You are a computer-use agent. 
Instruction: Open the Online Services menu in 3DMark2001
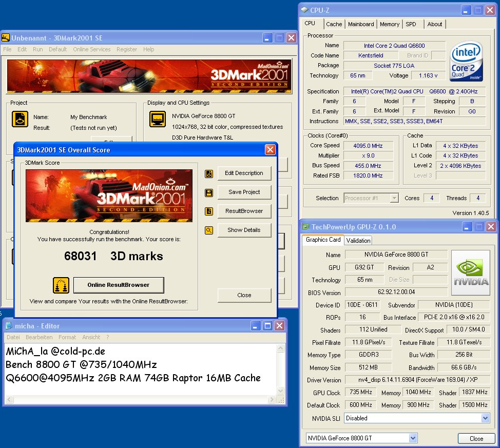pyautogui.click(x=91, y=49)
